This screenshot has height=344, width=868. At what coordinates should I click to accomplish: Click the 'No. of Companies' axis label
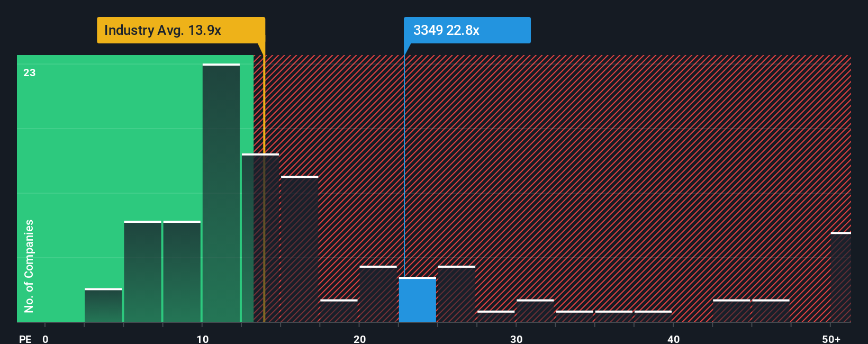(x=29, y=266)
